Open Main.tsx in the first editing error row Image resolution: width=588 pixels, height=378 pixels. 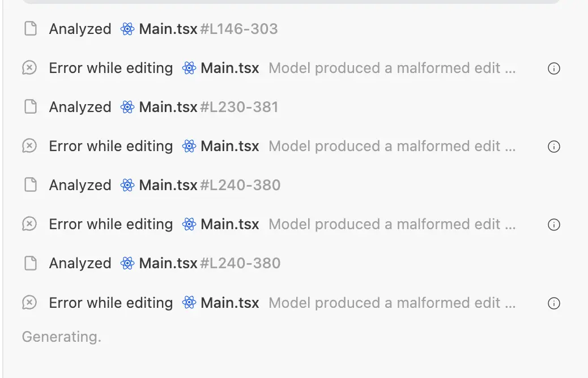(x=229, y=68)
